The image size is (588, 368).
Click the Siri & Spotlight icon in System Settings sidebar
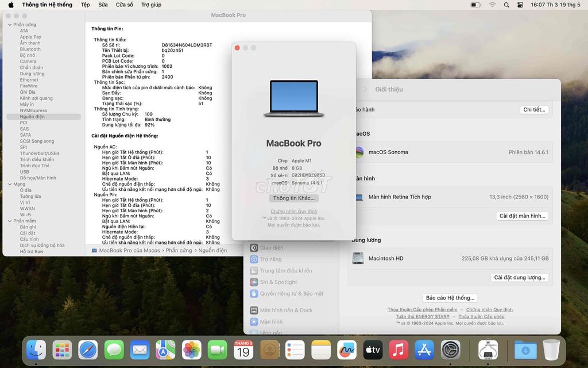pyautogui.click(x=254, y=282)
